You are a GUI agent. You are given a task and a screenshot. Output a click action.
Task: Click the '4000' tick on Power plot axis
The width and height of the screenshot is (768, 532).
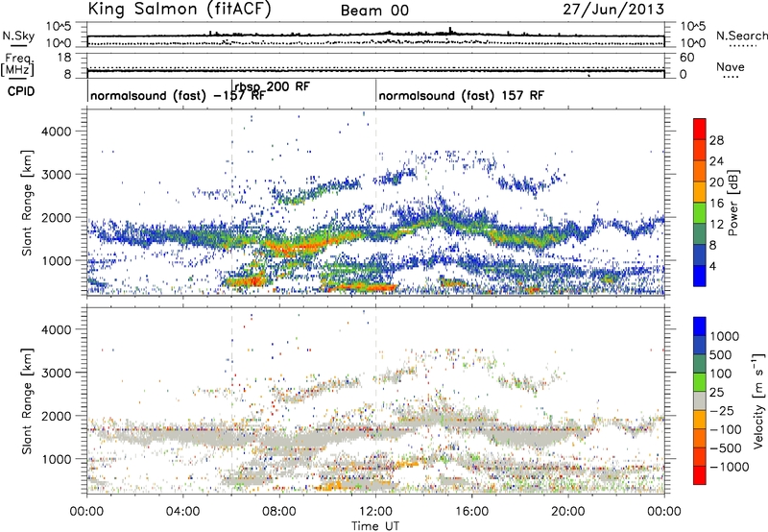pos(56,132)
